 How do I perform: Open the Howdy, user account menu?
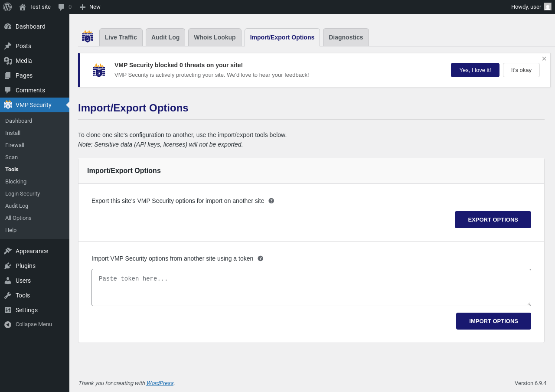click(x=531, y=7)
